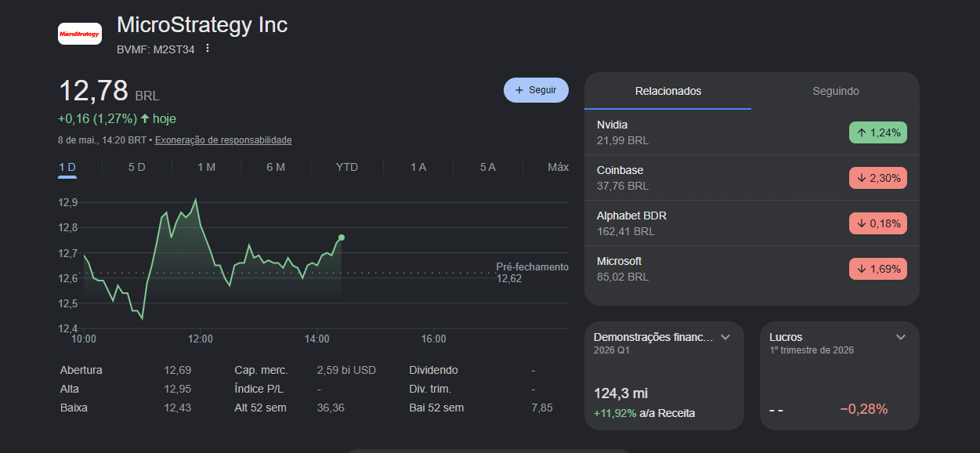Select the 5 A chart range
Screen dimensions: 980x453
pyautogui.click(x=488, y=167)
